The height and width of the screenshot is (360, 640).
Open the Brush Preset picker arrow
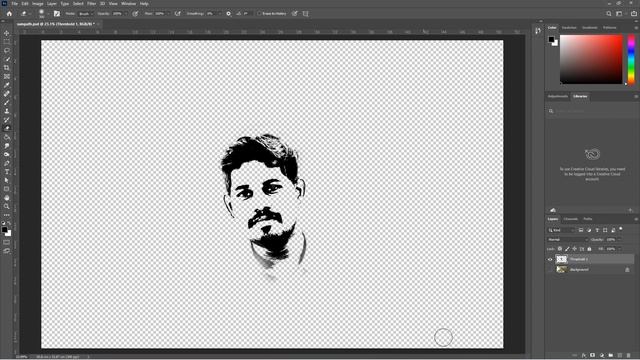[48, 13]
